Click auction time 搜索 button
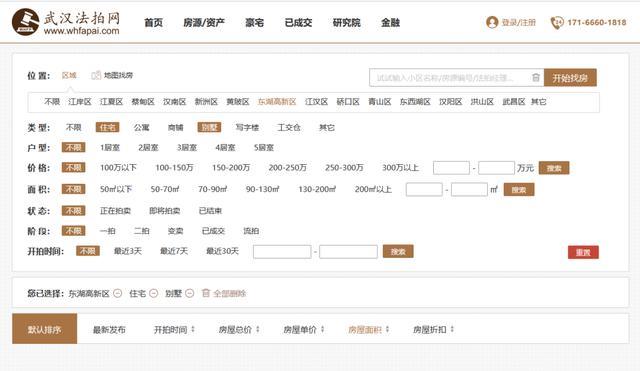The image size is (640, 371). click(x=398, y=251)
